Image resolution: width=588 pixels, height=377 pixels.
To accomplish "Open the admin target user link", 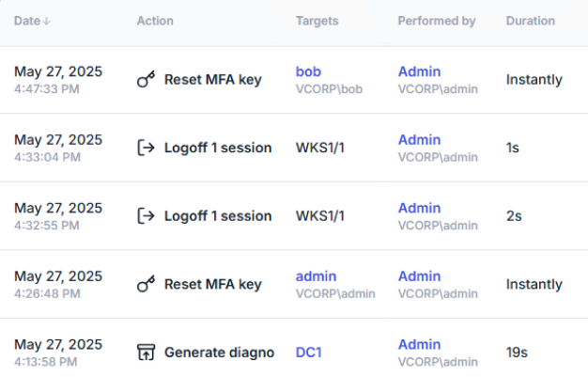I will pyautogui.click(x=316, y=276).
